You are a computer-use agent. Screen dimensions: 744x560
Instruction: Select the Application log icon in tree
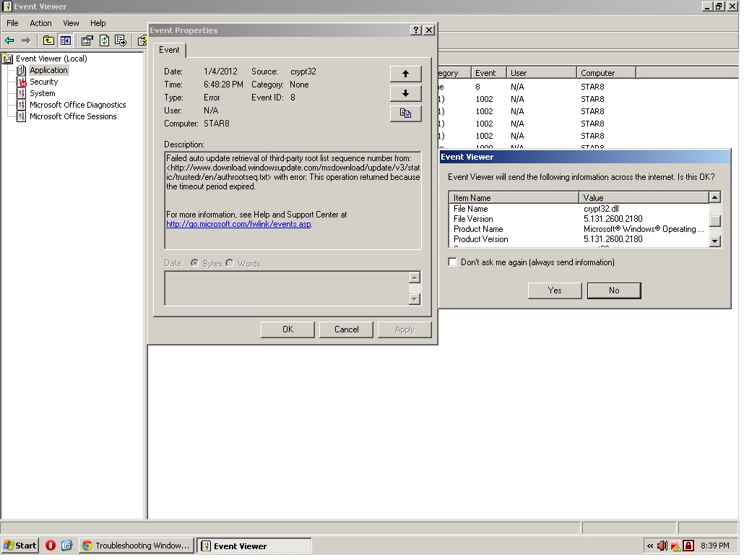coord(22,70)
